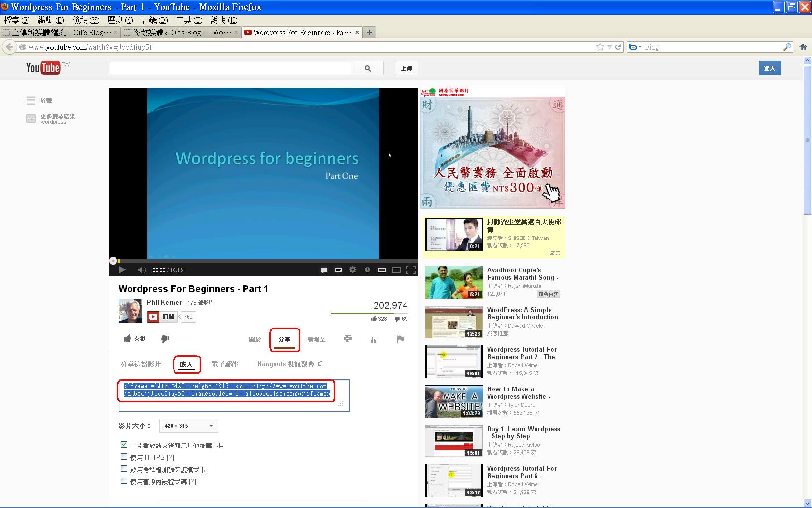812x508 pixels.
Task: Mute the video with the speaker icon
Action: point(142,270)
